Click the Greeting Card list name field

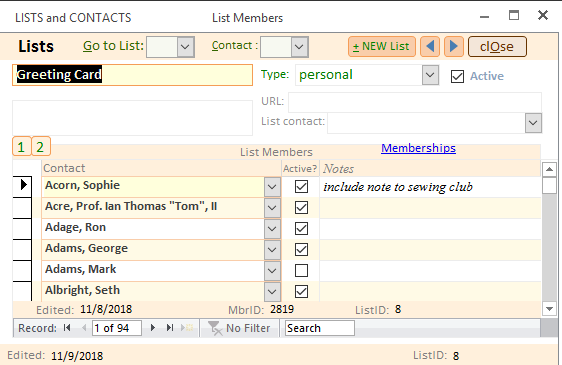click(133, 75)
